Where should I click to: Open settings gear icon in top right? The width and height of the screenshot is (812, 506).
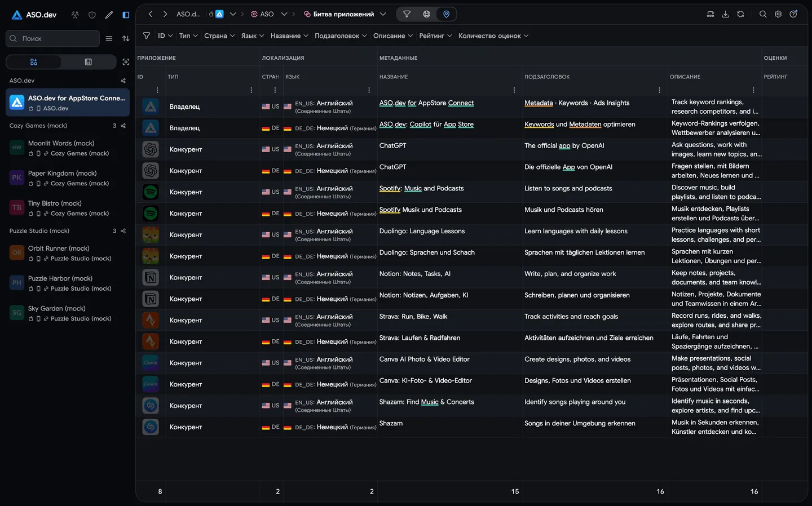click(x=778, y=14)
